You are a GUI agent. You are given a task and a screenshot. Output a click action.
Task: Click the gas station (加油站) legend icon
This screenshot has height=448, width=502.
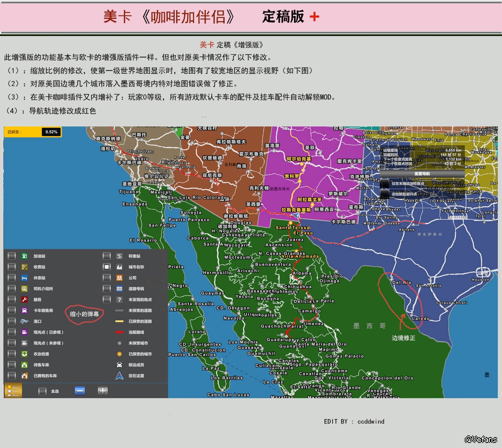24,256
